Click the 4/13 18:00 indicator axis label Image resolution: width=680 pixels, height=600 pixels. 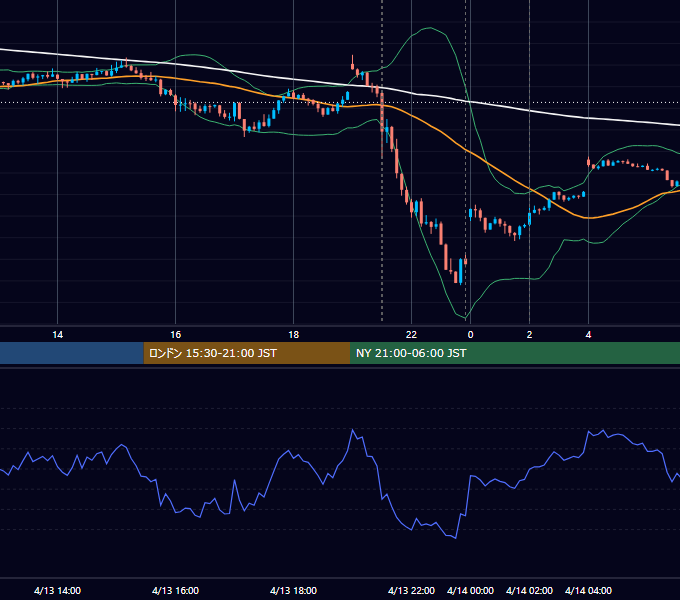294,590
